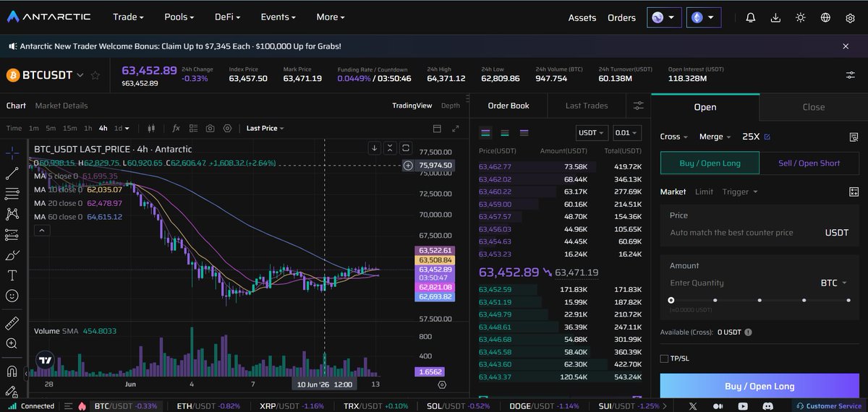The image size is (868, 412).
Task: Click the amount percentage slider handle
Action: pyautogui.click(x=671, y=300)
